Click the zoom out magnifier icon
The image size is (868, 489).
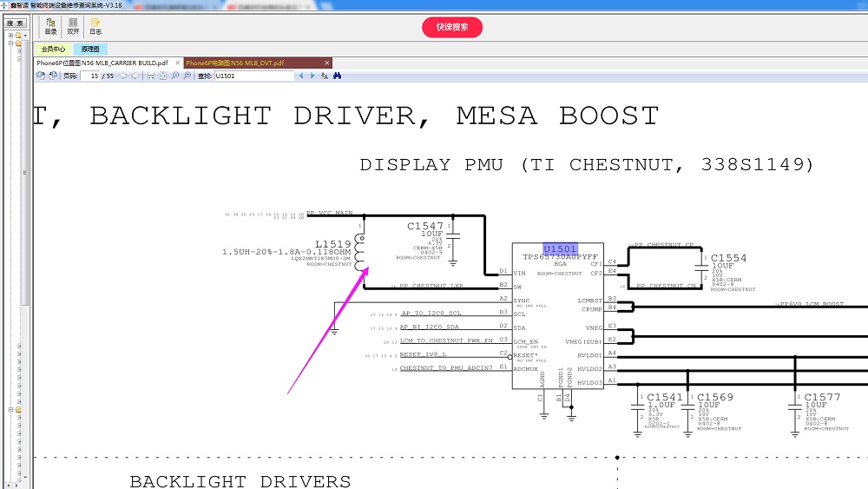tap(175, 76)
